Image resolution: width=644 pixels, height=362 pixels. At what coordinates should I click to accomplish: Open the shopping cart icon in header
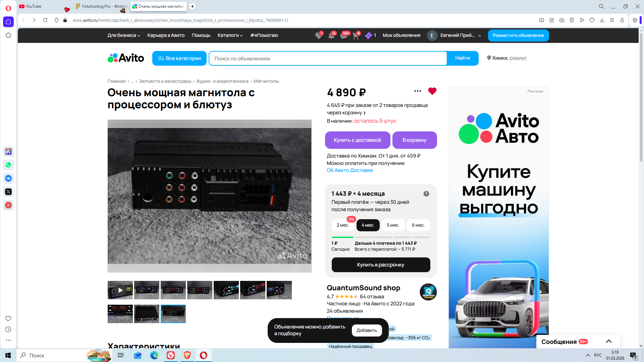tap(356, 36)
